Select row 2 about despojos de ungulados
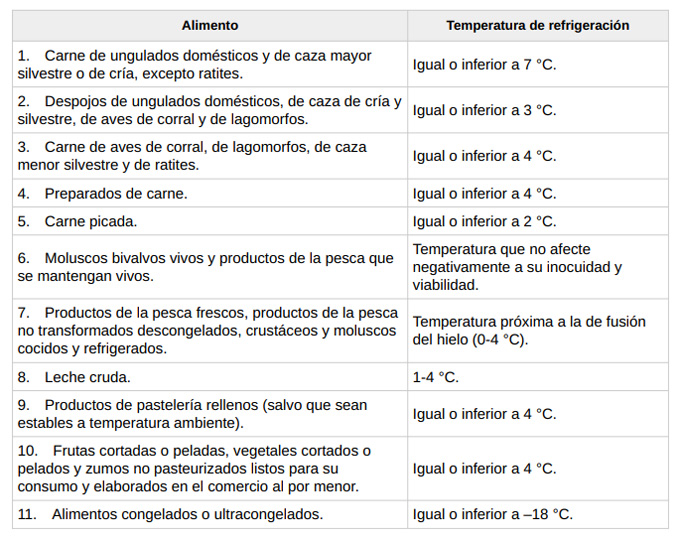The image size is (680, 540). (209, 110)
